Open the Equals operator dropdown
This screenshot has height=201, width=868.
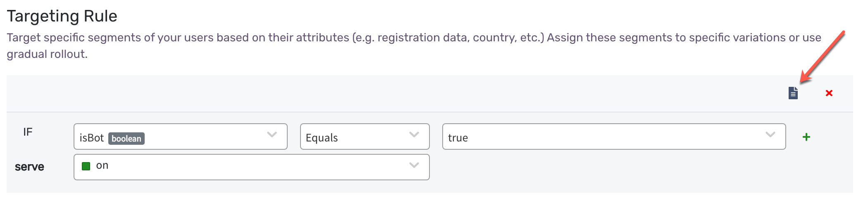(x=365, y=136)
